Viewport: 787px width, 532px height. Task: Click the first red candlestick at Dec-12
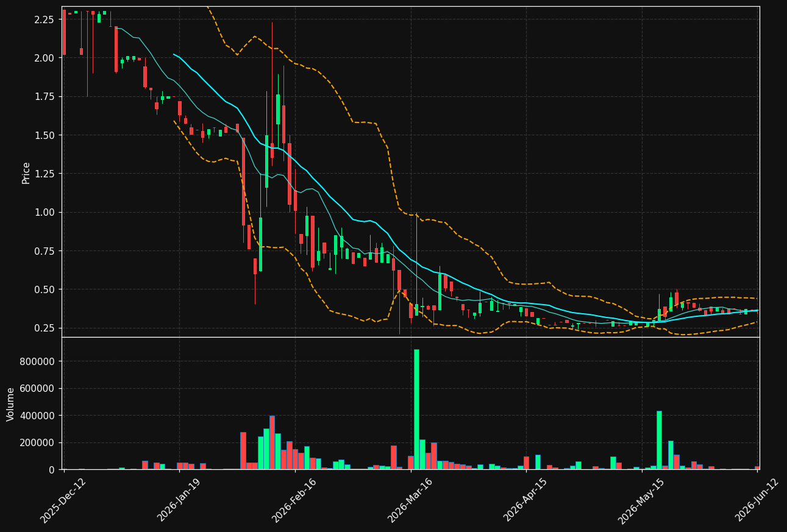pyautogui.click(x=64, y=32)
